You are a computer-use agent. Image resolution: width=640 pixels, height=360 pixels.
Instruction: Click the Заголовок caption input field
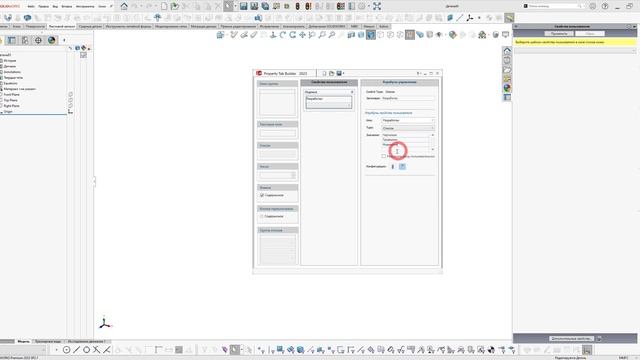click(408, 98)
